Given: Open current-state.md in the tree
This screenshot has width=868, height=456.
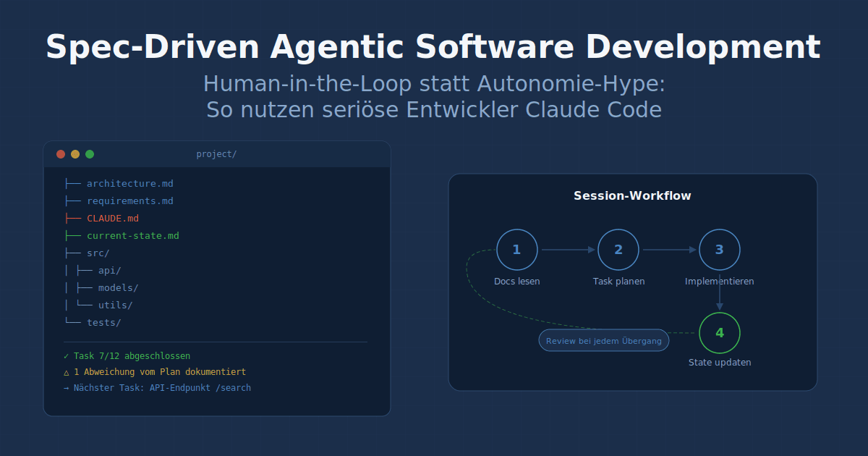Looking at the screenshot, I should point(133,236).
